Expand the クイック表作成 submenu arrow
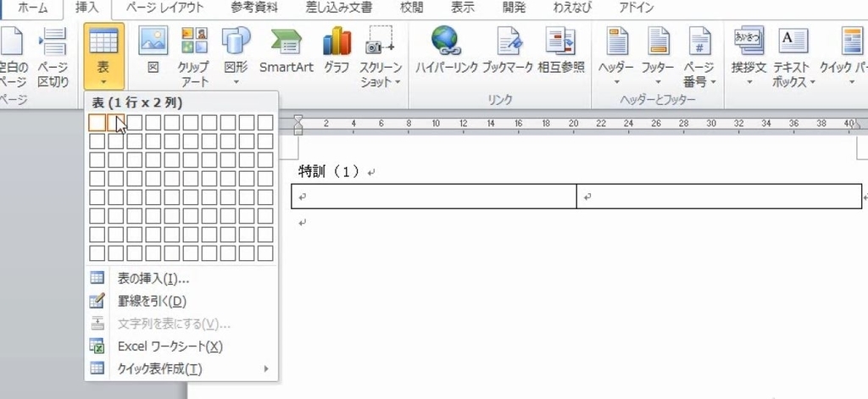This screenshot has width=868, height=399. [266, 369]
